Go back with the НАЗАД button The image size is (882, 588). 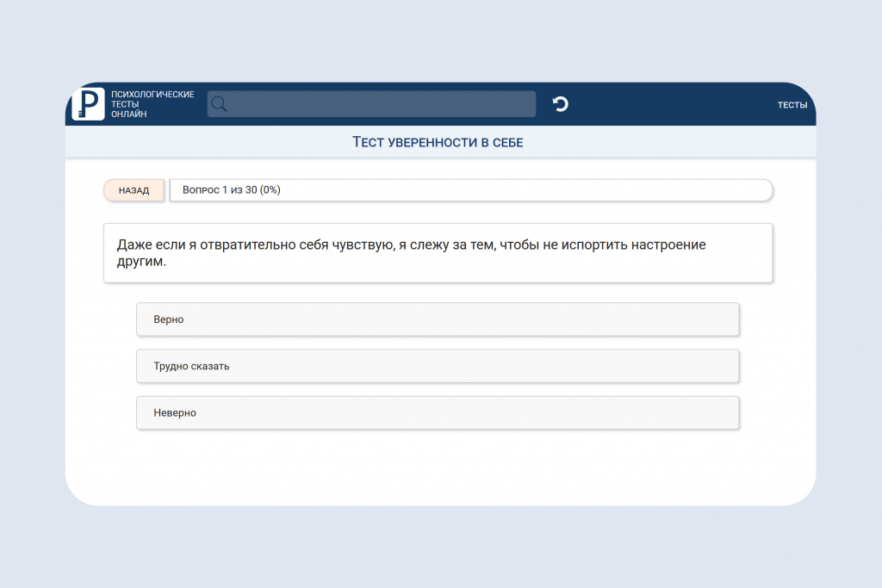[x=134, y=190]
